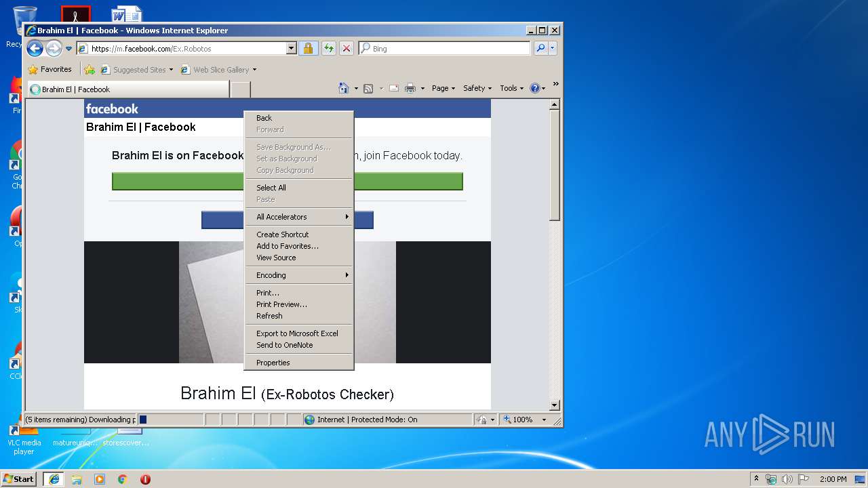This screenshot has height=488, width=868.
Task: Choose Add to Favorites in context menu
Action: tap(298, 246)
